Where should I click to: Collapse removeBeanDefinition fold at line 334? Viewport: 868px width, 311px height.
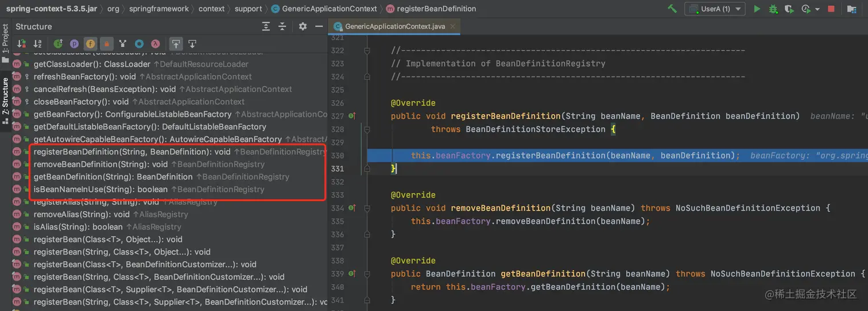366,208
